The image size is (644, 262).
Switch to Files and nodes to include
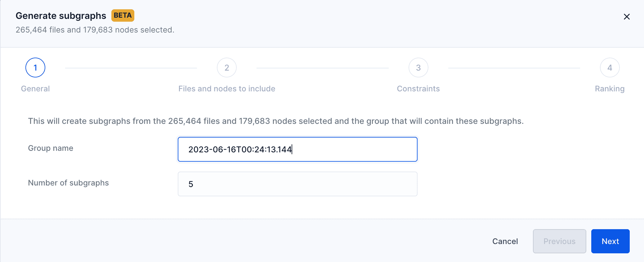coord(227,89)
